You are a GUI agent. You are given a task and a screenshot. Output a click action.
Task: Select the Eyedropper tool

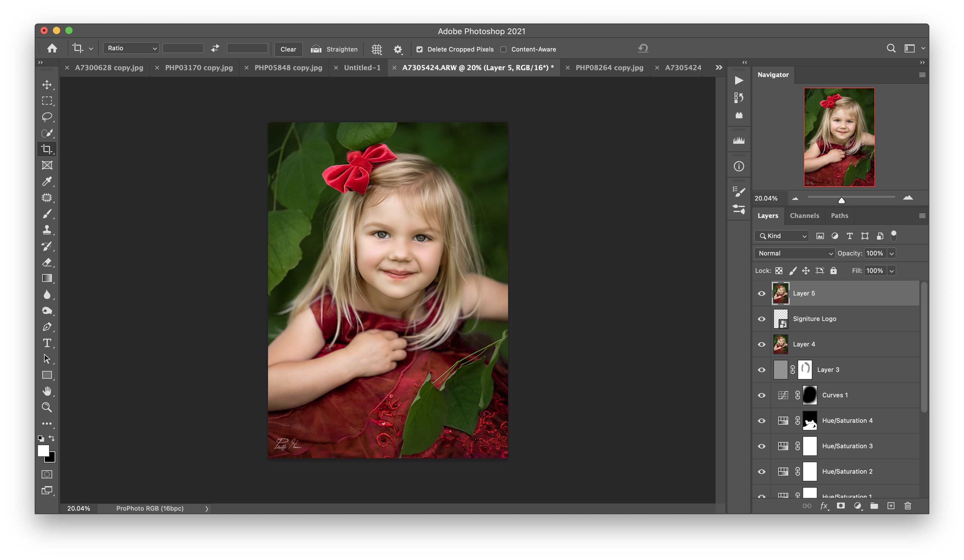tap(47, 181)
